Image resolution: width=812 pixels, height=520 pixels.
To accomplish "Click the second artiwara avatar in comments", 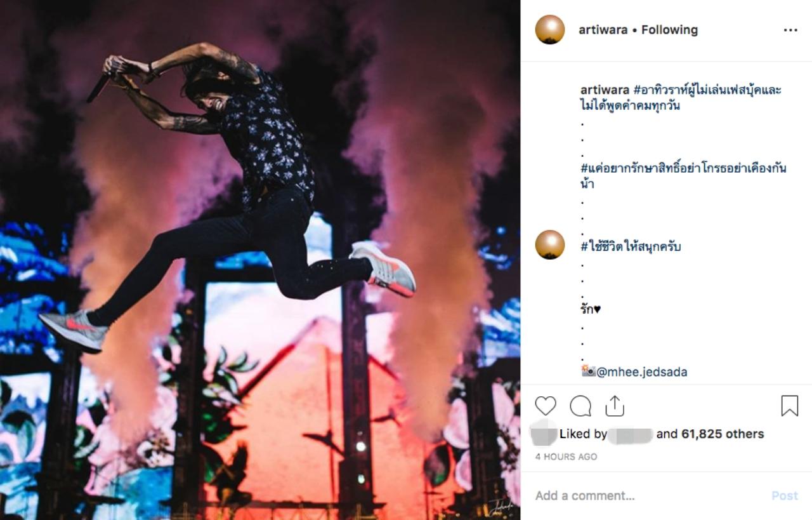I will pos(550,244).
